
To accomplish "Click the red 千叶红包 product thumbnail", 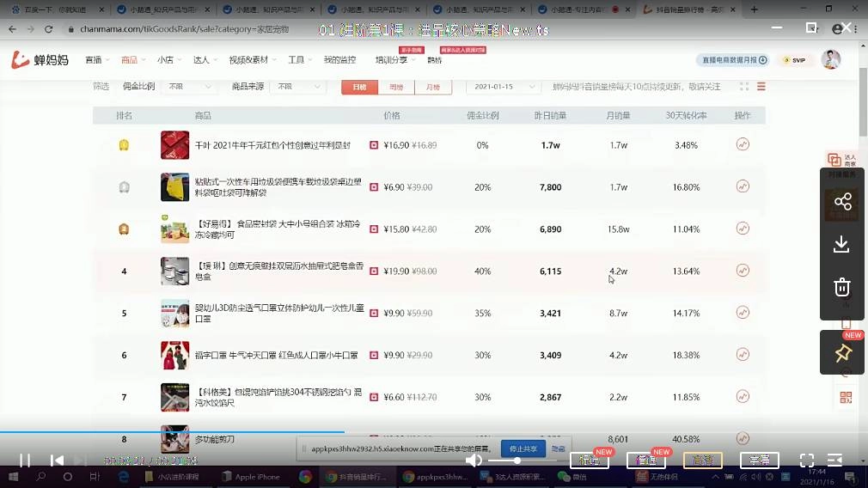I will pos(175,145).
